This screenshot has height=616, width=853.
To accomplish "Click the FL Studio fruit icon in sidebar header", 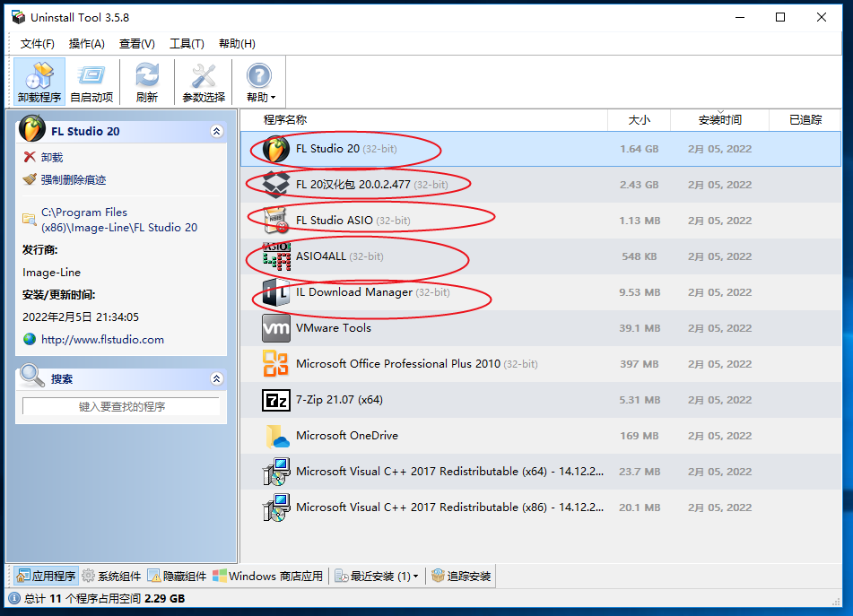I will coord(32,129).
